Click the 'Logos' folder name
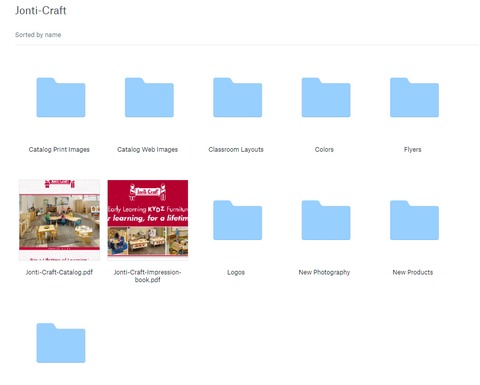Image resolution: width=480 pixels, height=385 pixels. (236, 272)
